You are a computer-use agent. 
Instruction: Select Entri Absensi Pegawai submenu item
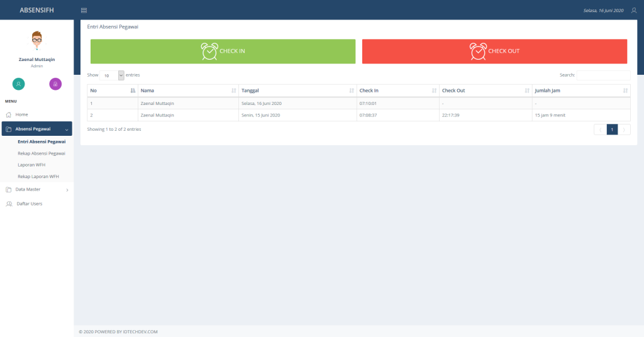[42, 141]
